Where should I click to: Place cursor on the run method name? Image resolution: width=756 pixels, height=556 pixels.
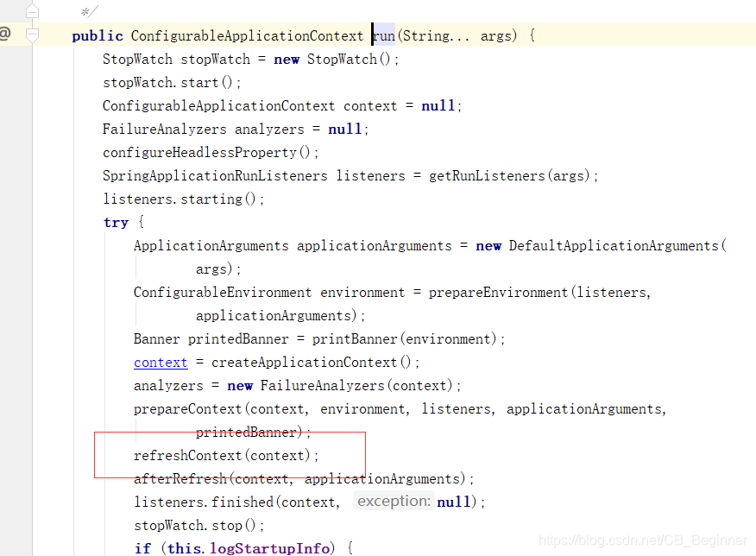(384, 35)
